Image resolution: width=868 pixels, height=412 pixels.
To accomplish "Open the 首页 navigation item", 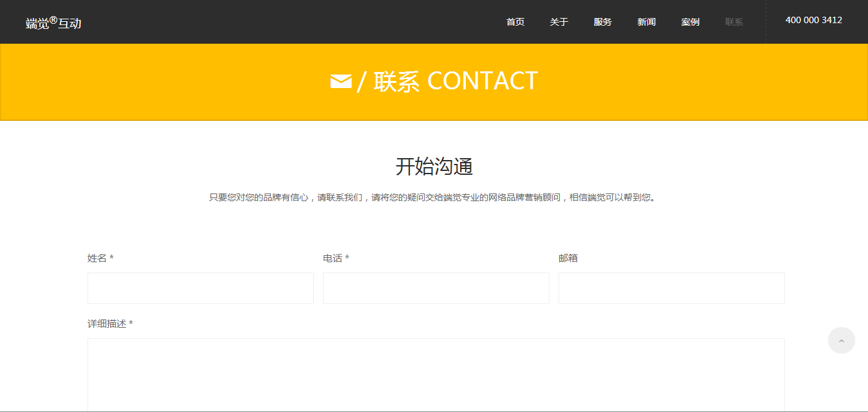I will tap(515, 22).
